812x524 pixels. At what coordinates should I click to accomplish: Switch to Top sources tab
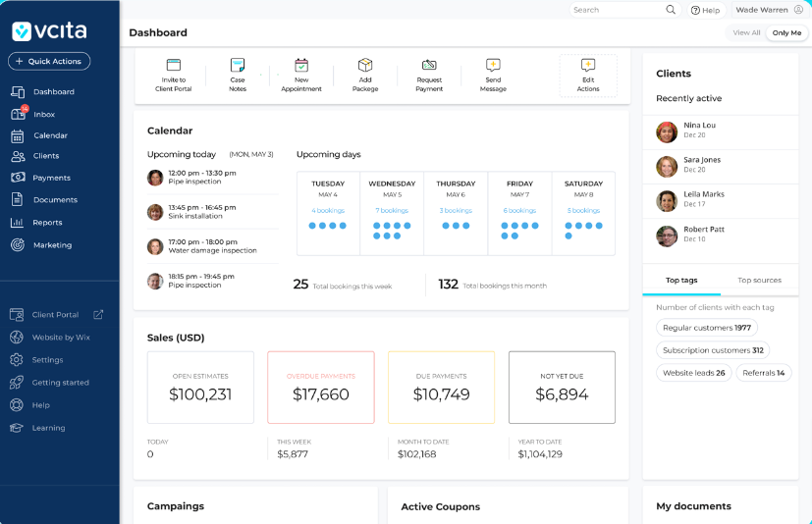coord(759,280)
